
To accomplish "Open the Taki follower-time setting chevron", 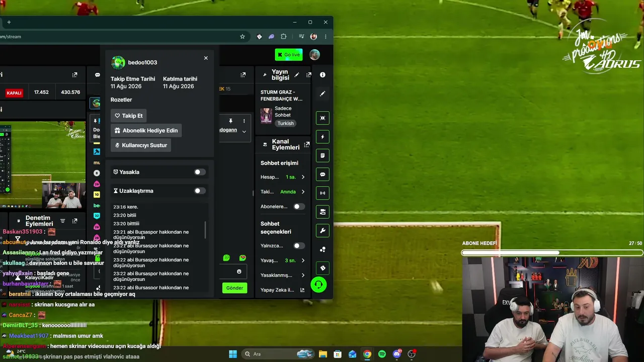I will pyautogui.click(x=303, y=192).
